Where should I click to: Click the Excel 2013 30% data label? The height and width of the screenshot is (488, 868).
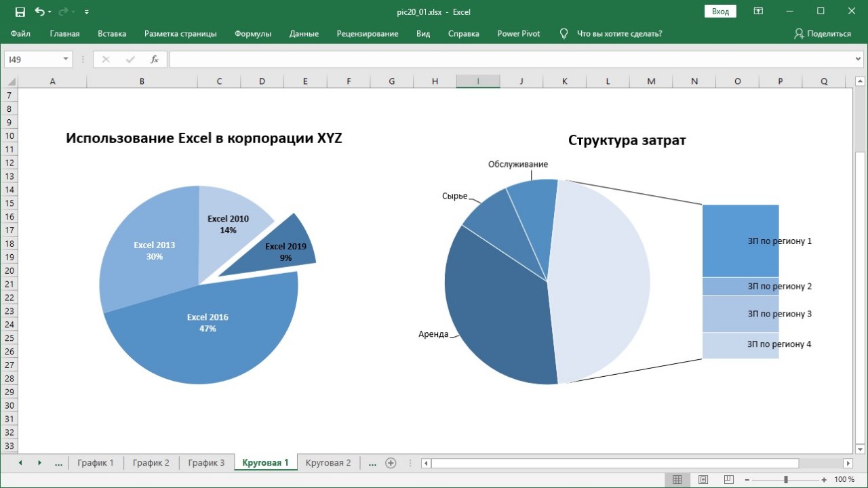pyautogui.click(x=154, y=251)
